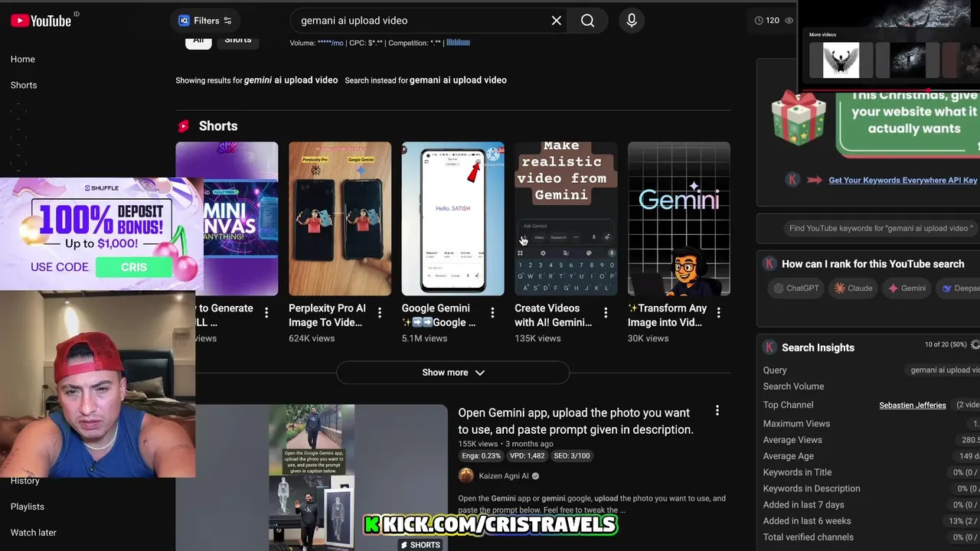
Task: Click the magnifier search button
Action: coord(587,21)
